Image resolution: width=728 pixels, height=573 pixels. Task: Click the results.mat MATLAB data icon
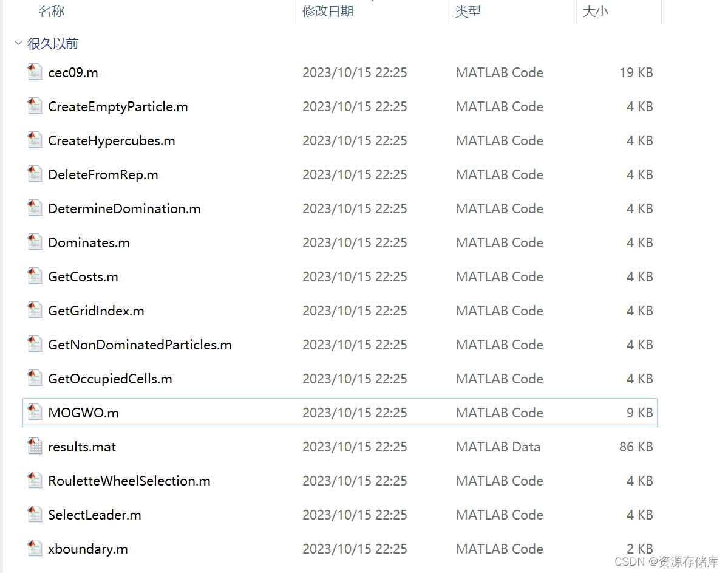35,445
